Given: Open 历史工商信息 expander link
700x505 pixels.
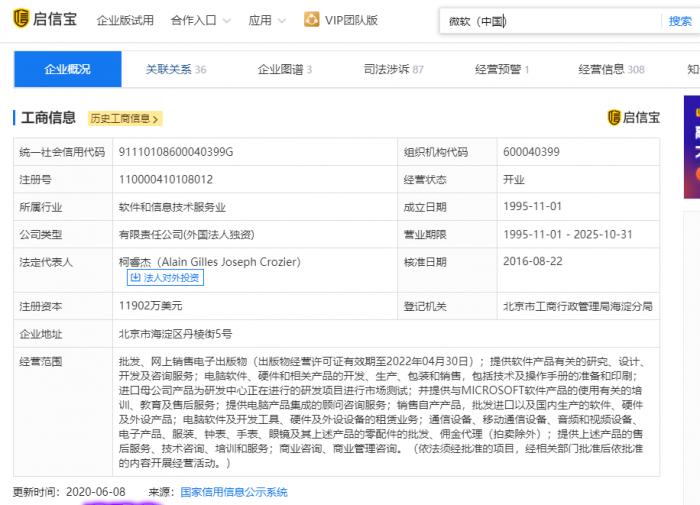Looking at the screenshot, I should tap(125, 119).
